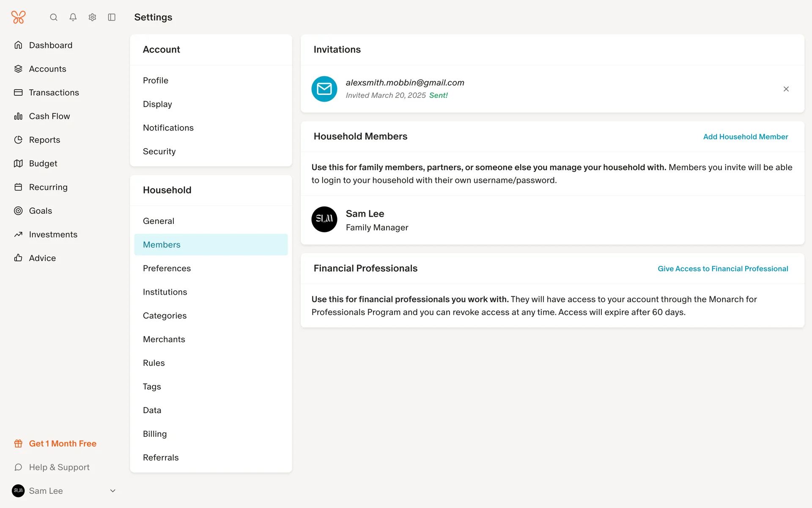Viewport: 812px width, 508px height.
Task: Open search with the magnifier icon
Action: (54, 17)
